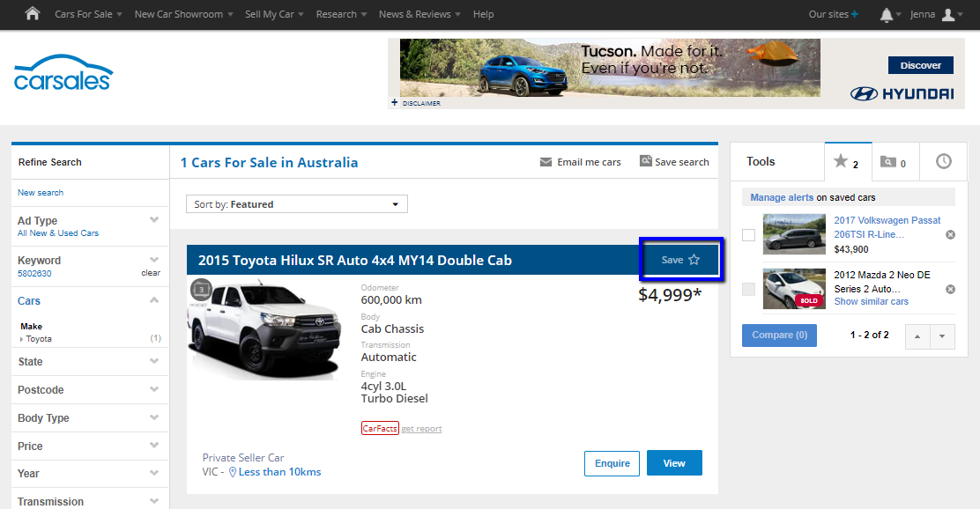This screenshot has width=980, height=509.
Task: Expand the Toyota make tree item
Action: point(21,339)
